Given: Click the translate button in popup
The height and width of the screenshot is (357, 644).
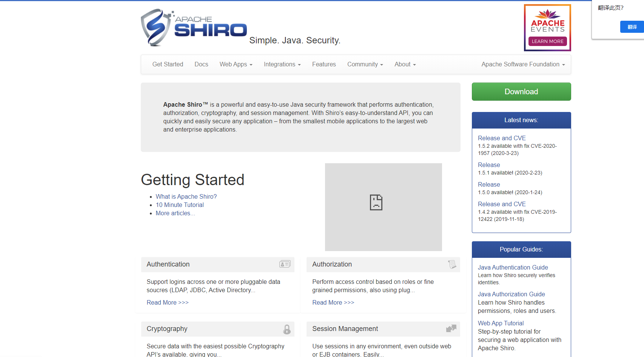Looking at the screenshot, I should [x=632, y=27].
